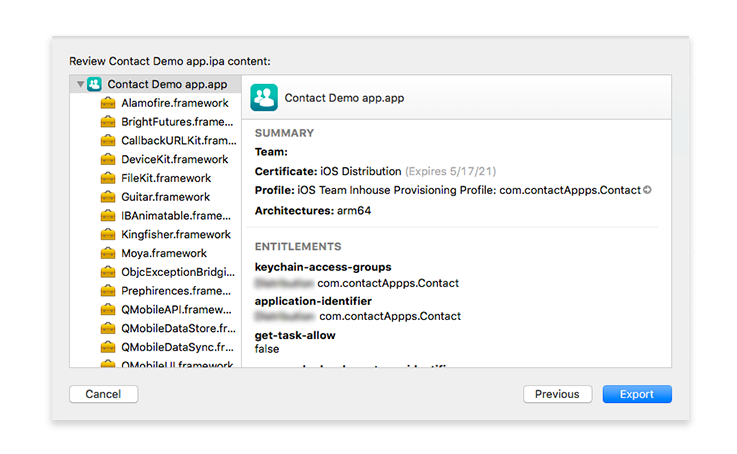Click the Kingfisher.framework briefcase icon
Image resolution: width=737 pixels, height=454 pixels.
coord(108,235)
